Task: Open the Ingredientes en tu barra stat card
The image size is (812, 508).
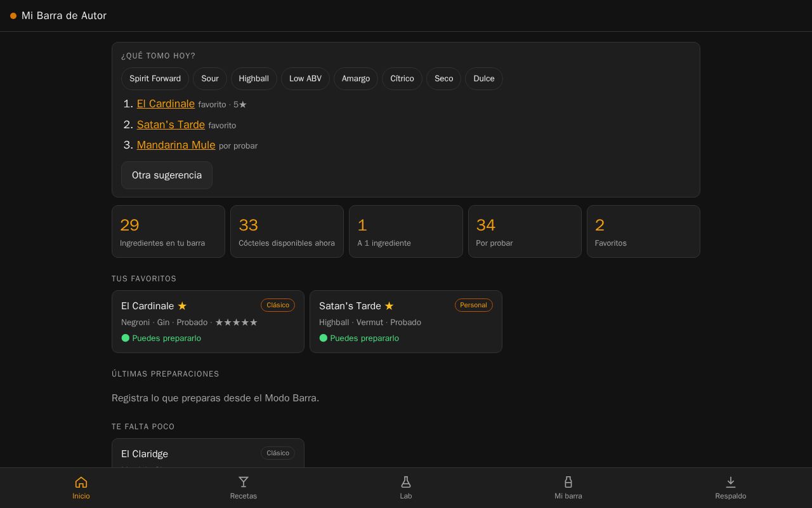Action: coord(168,232)
